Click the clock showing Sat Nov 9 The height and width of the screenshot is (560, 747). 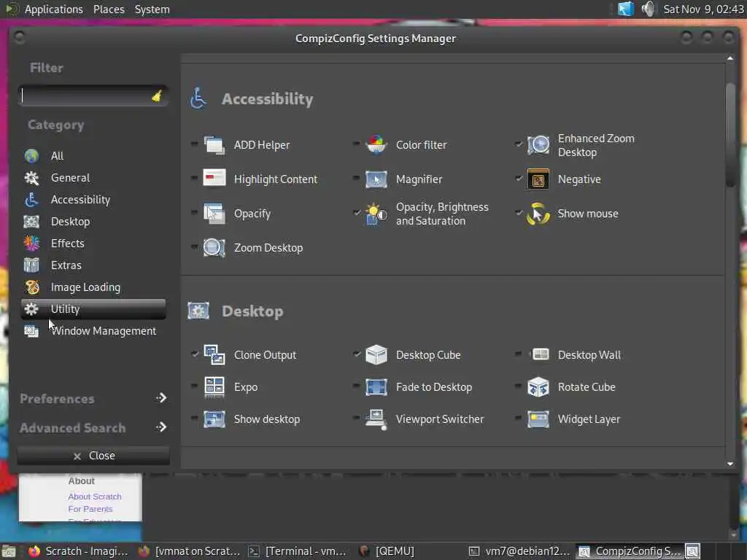pos(703,9)
